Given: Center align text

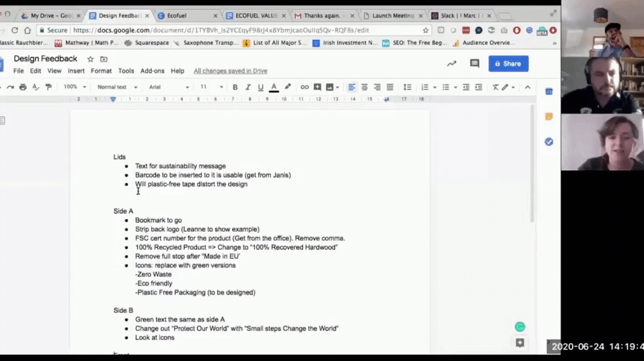Looking at the screenshot, I should point(364,87).
